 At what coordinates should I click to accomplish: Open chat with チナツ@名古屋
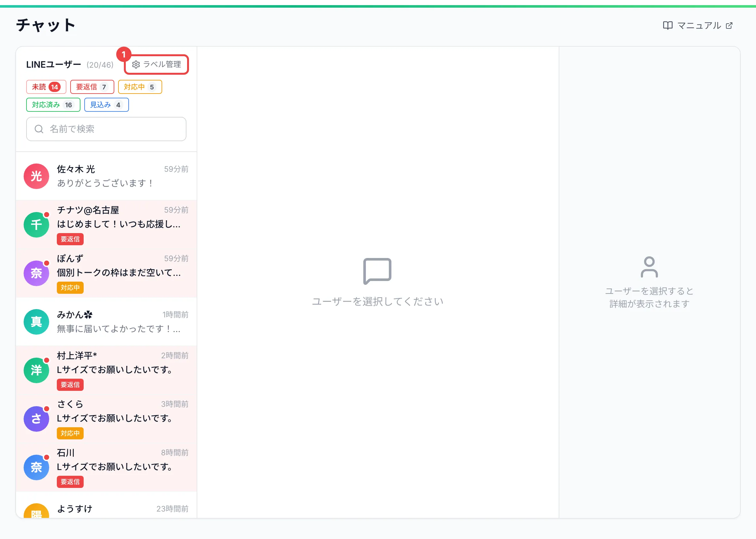click(106, 224)
